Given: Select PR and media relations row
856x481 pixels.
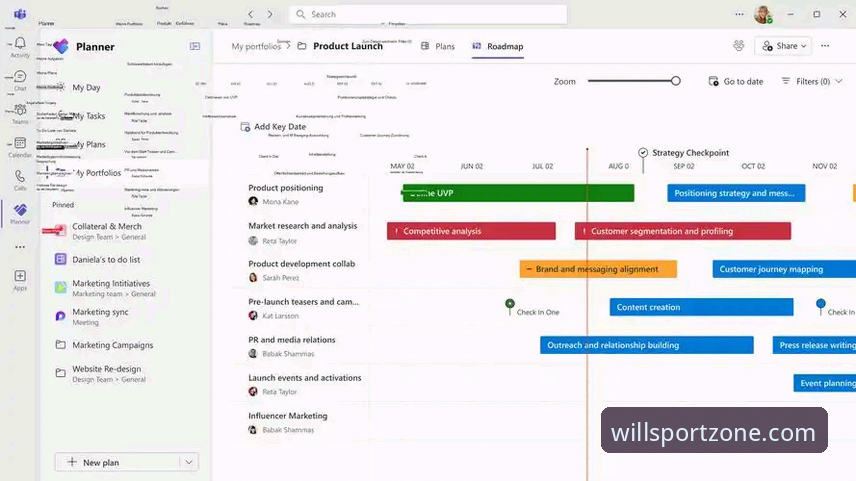Looking at the screenshot, I should 292,340.
